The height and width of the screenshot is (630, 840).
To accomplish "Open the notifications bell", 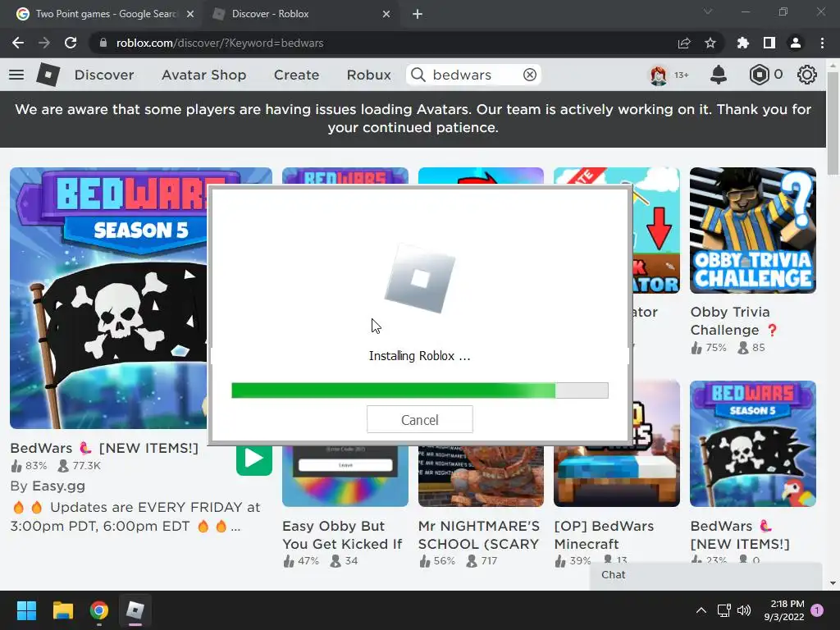I will [x=719, y=75].
